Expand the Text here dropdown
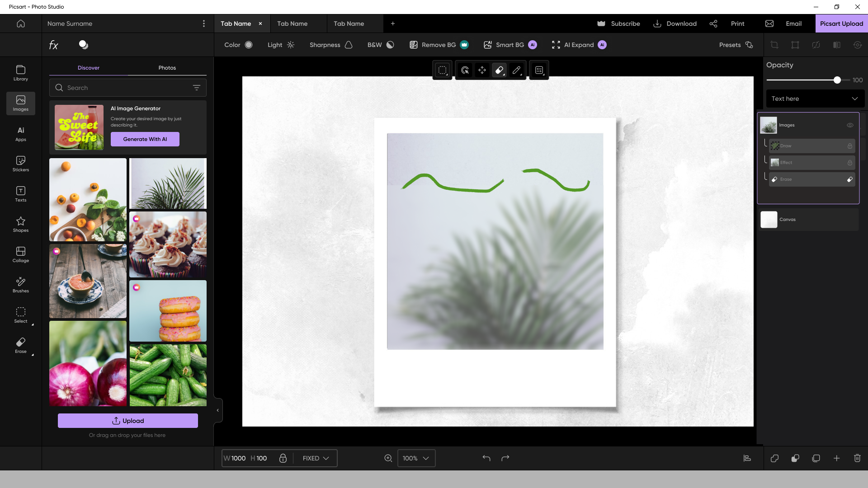 [x=815, y=99]
